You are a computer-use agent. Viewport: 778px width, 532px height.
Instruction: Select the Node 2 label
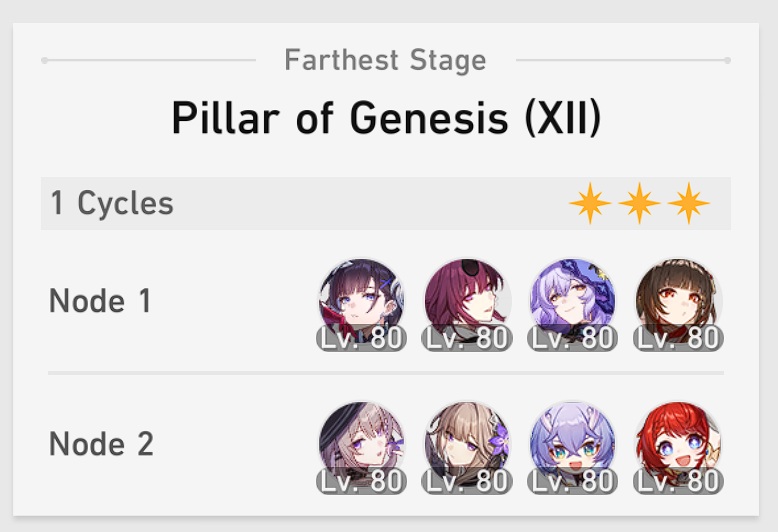tap(101, 444)
